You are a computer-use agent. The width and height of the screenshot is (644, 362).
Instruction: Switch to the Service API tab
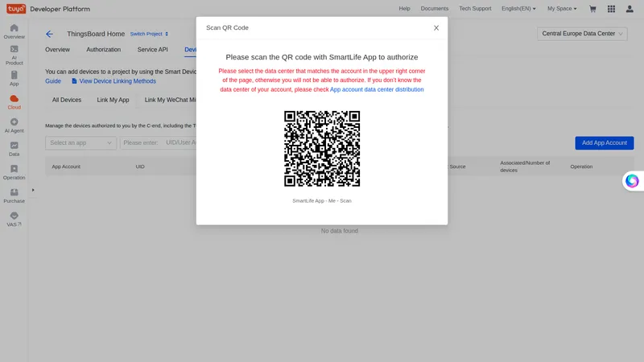(152, 50)
